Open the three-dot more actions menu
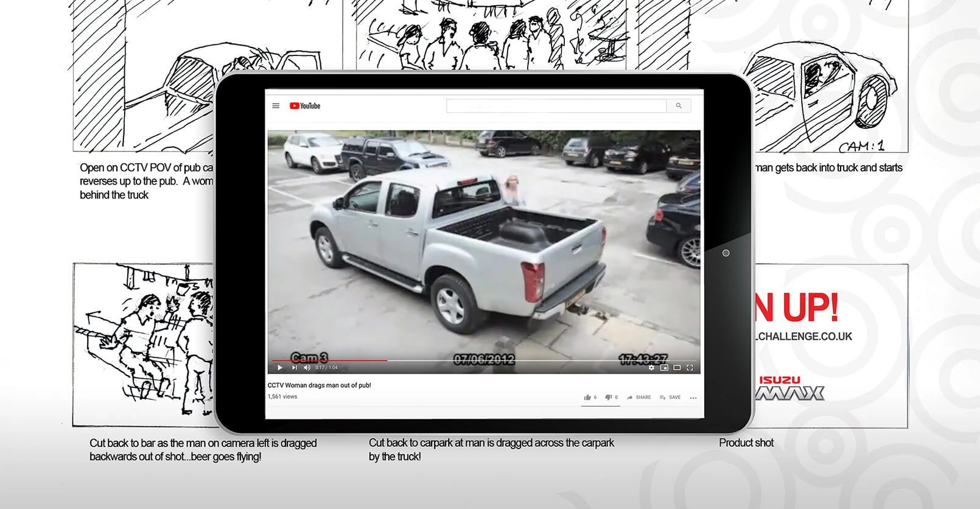 pos(693,398)
